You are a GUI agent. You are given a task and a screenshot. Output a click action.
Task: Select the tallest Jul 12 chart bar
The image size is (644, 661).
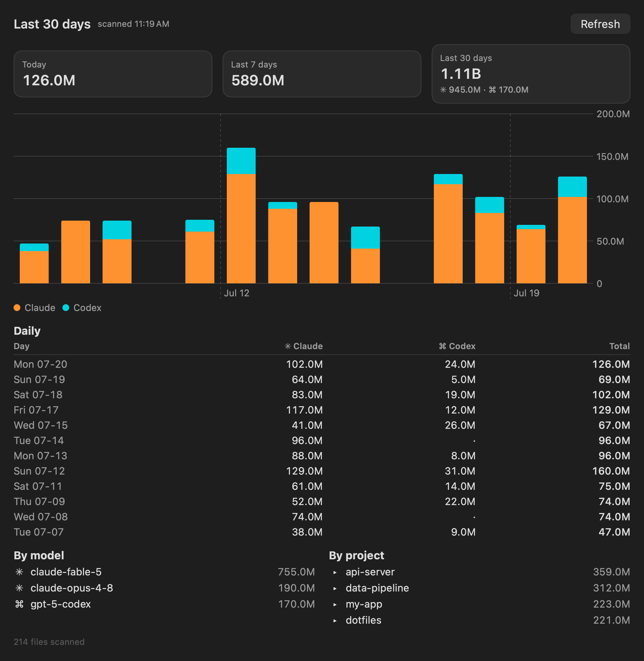click(241, 216)
